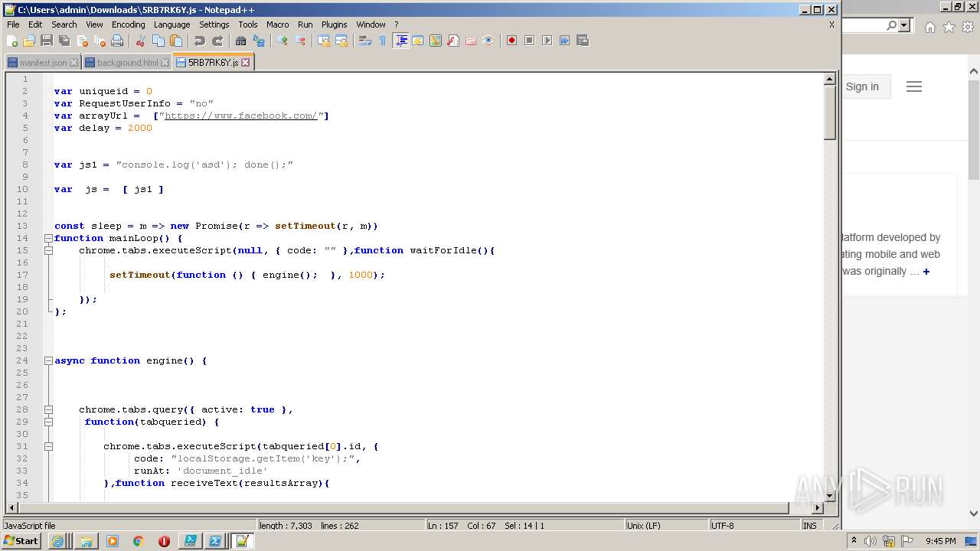
Task: Open hamburger menu on browser page
Action: (x=913, y=86)
